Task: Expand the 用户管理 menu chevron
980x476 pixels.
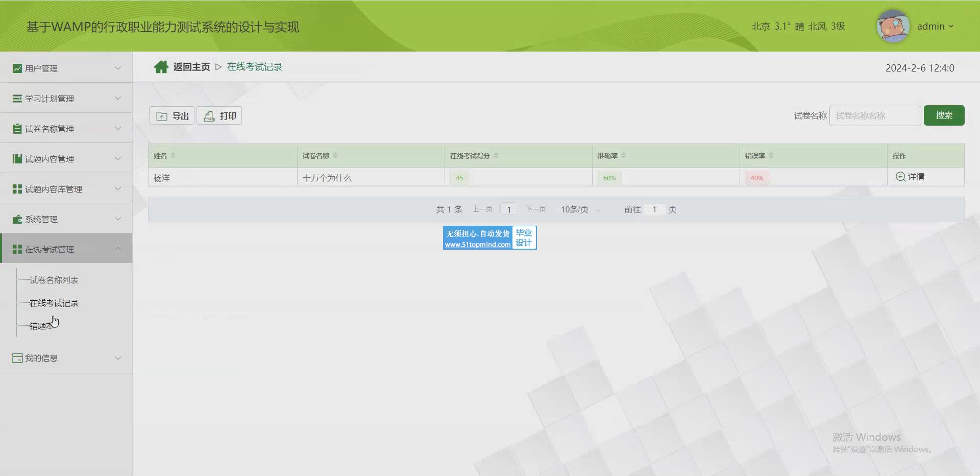Action: [x=118, y=68]
